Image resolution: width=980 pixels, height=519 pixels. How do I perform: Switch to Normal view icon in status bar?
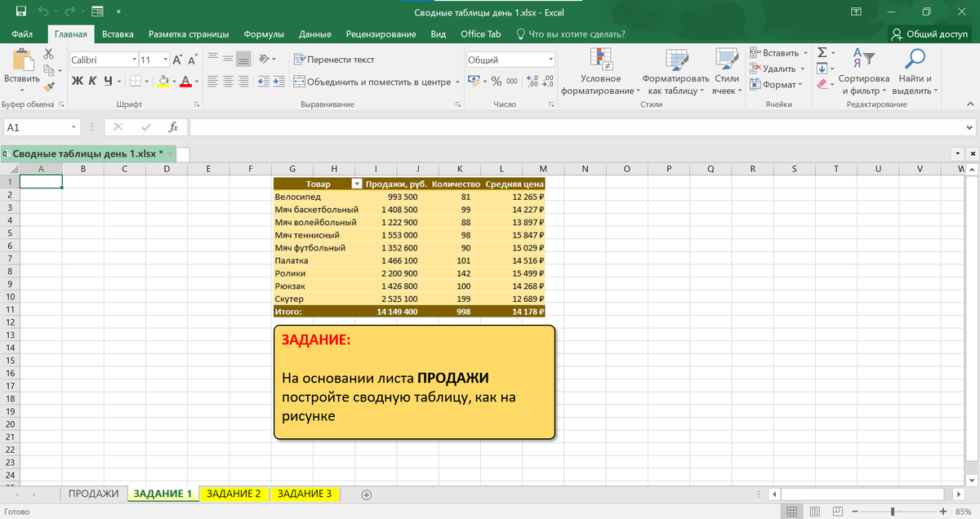(790, 512)
